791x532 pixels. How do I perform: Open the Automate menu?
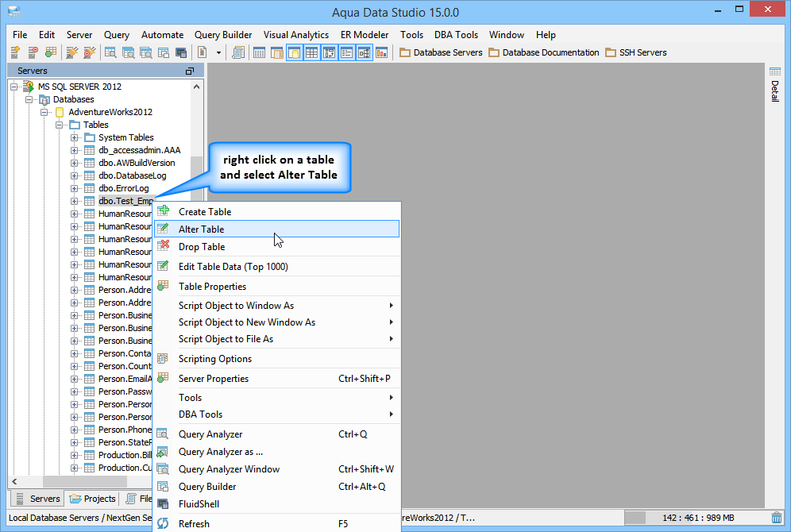(162, 35)
